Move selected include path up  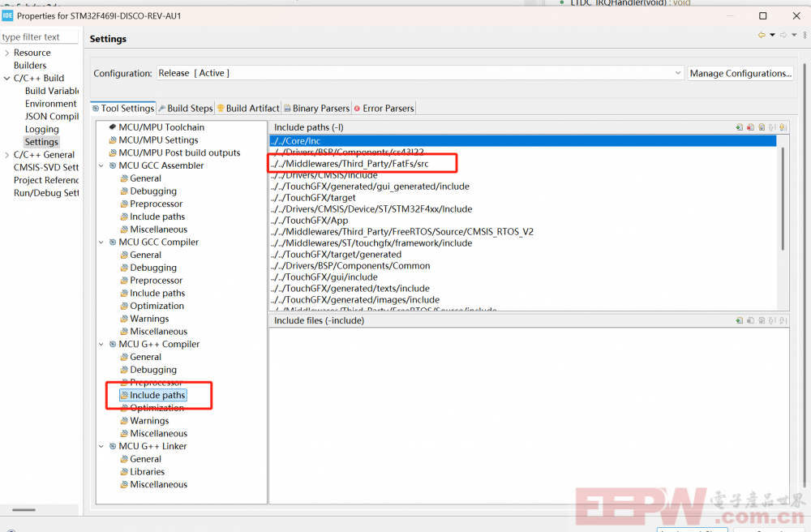[772, 127]
